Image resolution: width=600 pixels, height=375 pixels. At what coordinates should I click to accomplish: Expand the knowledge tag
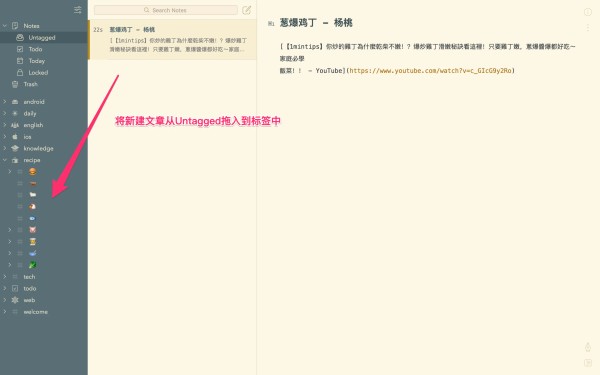[x=5, y=148]
